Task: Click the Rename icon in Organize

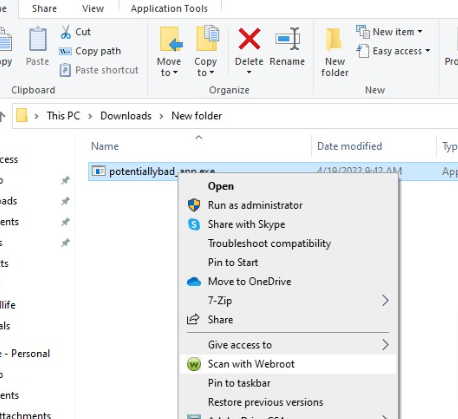Action: click(x=288, y=39)
